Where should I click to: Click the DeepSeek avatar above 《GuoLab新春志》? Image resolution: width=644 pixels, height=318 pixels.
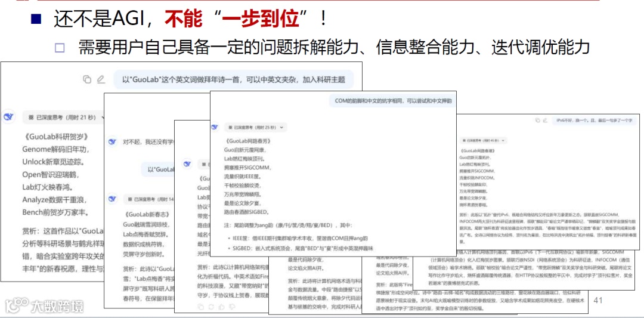(x=111, y=199)
